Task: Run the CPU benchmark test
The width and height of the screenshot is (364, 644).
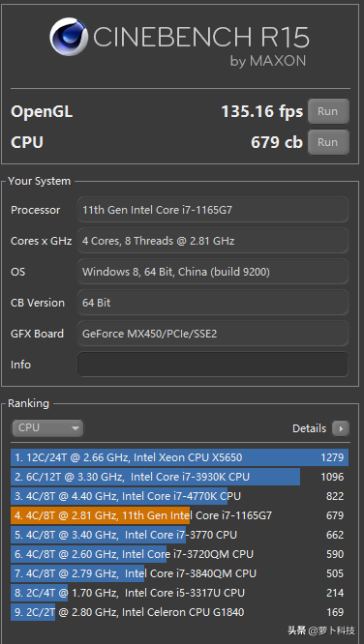Action: click(328, 142)
